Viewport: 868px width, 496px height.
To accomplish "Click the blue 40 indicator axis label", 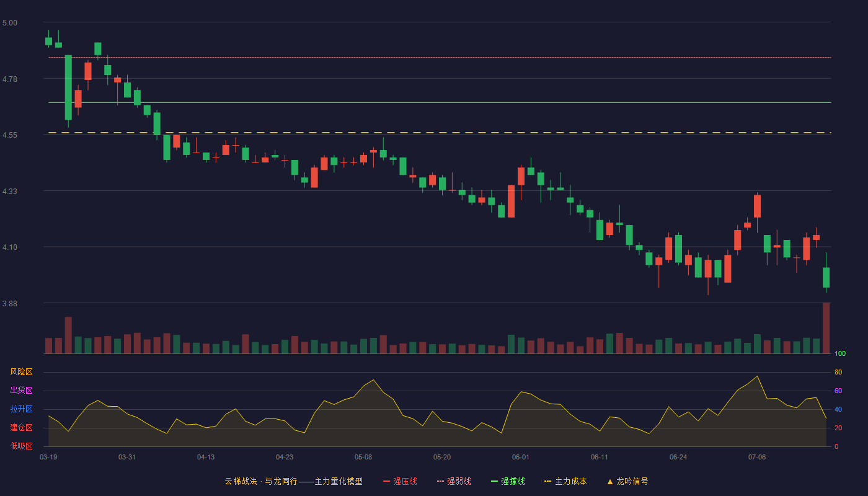I will click(x=838, y=409).
